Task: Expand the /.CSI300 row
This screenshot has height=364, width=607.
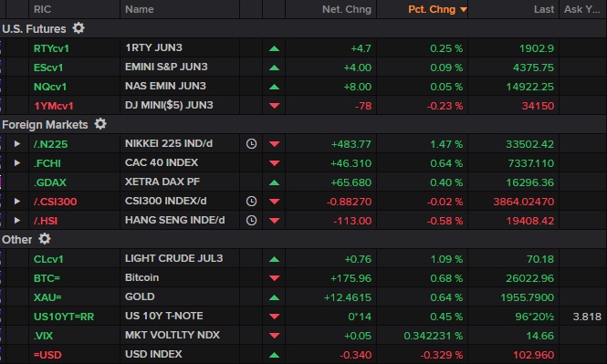Action: tap(17, 201)
